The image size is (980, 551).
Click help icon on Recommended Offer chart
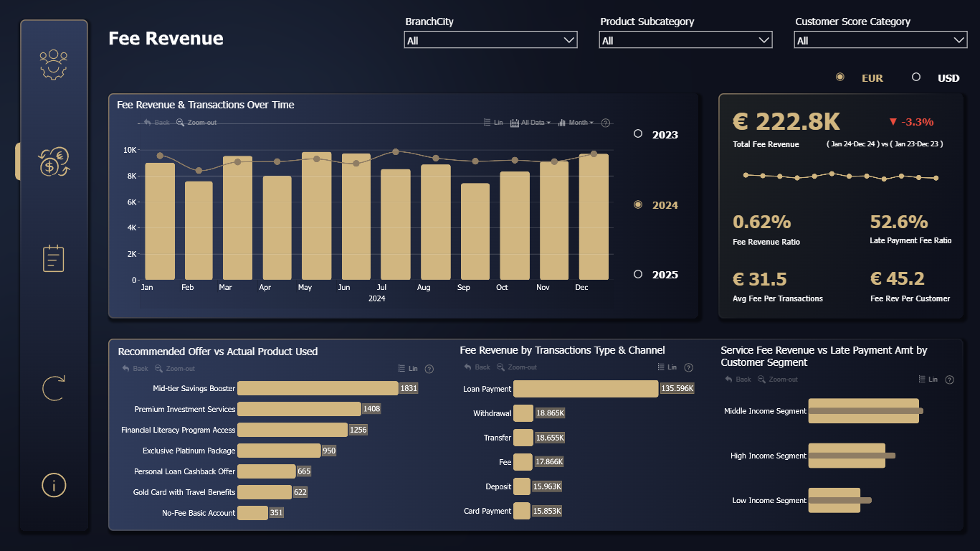click(429, 369)
